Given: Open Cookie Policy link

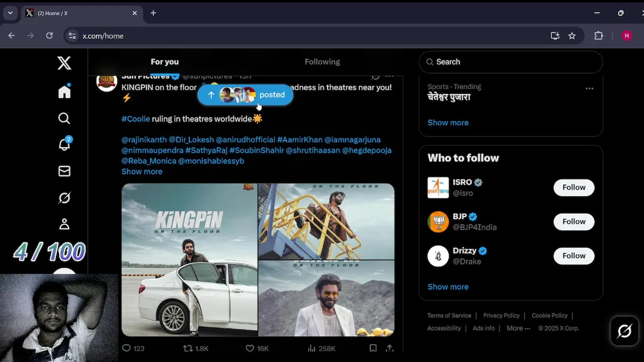Looking at the screenshot, I should pos(549,315).
